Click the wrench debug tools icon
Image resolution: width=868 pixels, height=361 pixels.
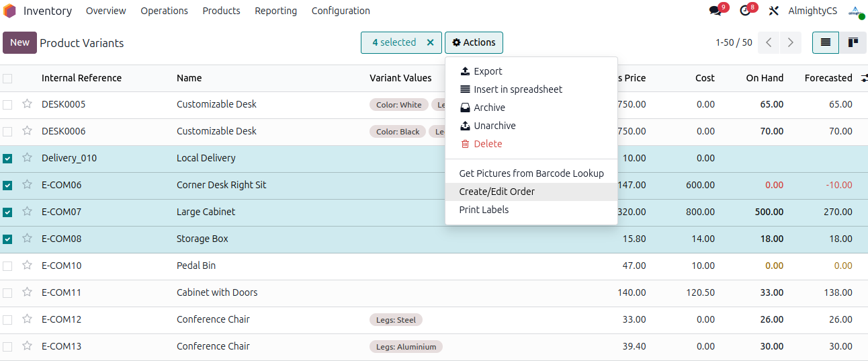point(774,11)
